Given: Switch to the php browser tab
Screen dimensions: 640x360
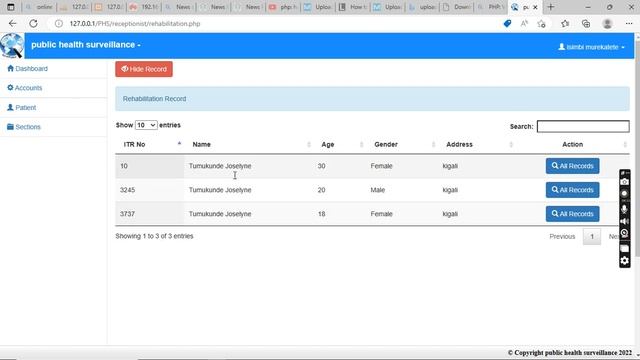Looking at the screenshot, I should (283, 7).
